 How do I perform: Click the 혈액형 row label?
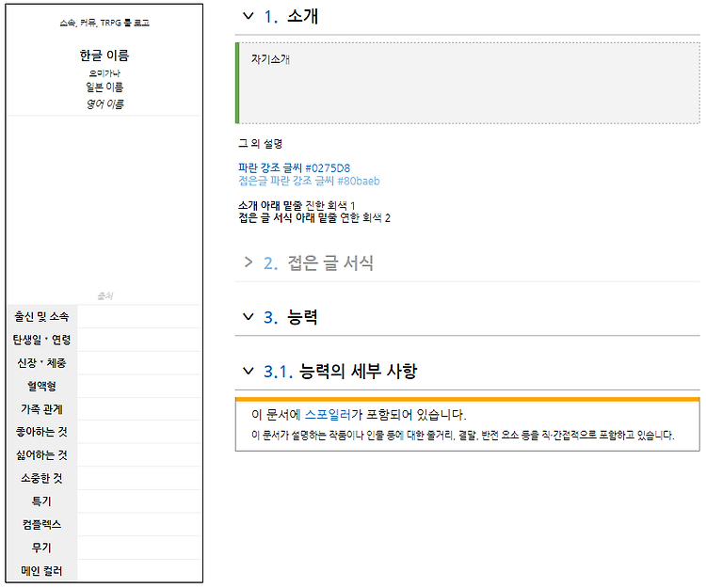[x=41, y=386]
